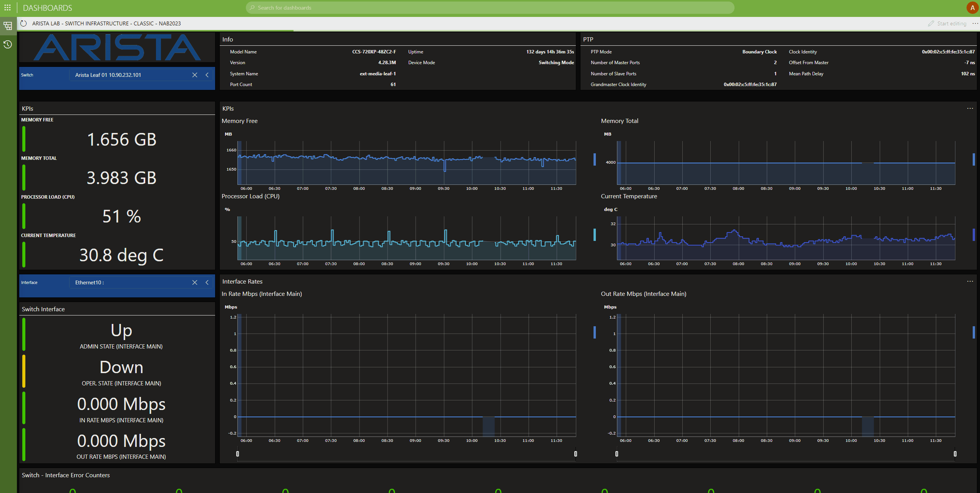
Task: Click the model name CCS-720XP-48ZC2-F
Action: [374, 51]
